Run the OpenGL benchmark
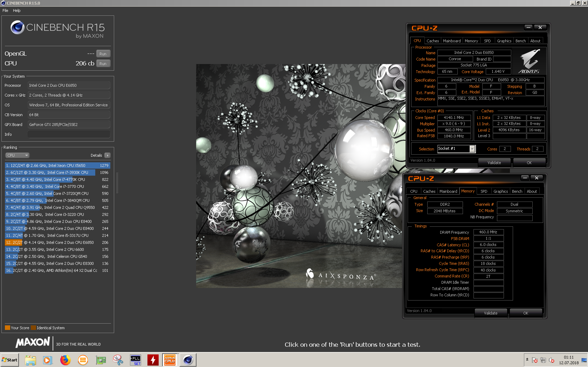The image size is (588, 367). (103, 54)
